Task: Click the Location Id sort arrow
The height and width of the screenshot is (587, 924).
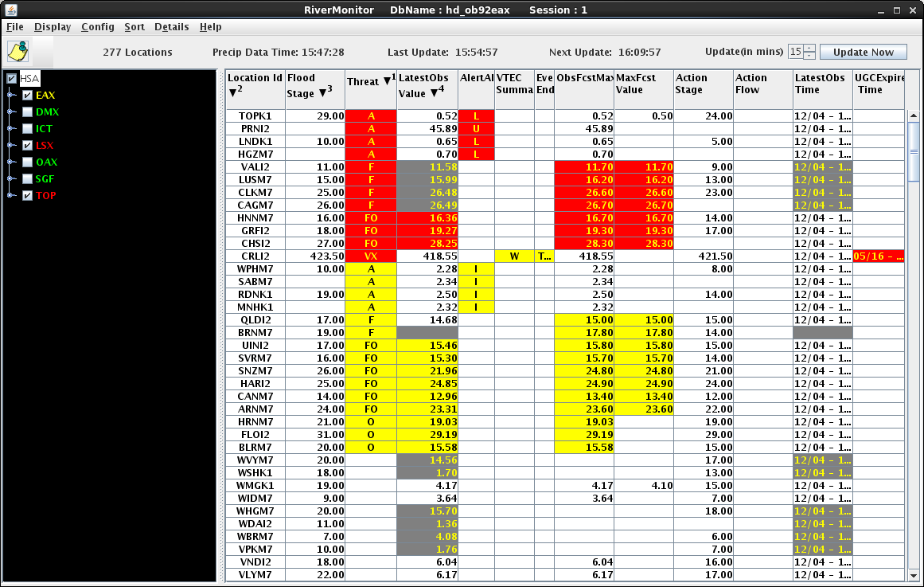Action: click(x=232, y=91)
